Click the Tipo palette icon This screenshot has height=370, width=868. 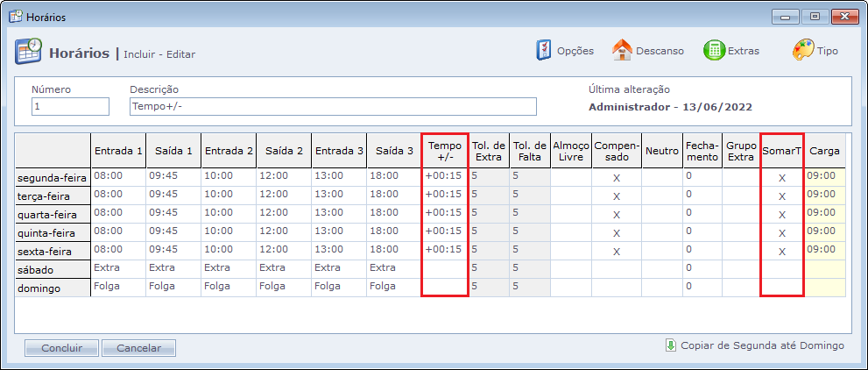pyautogui.click(x=803, y=50)
